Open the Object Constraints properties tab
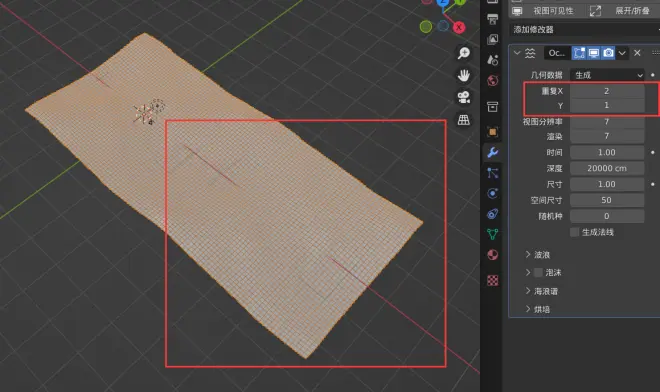Viewport: 660px width, 392px height. coord(492,214)
